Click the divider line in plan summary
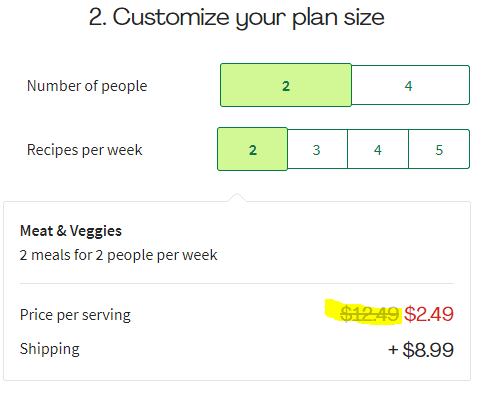Screen dimensions: 503x398 pyautogui.click(x=237, y=284)
